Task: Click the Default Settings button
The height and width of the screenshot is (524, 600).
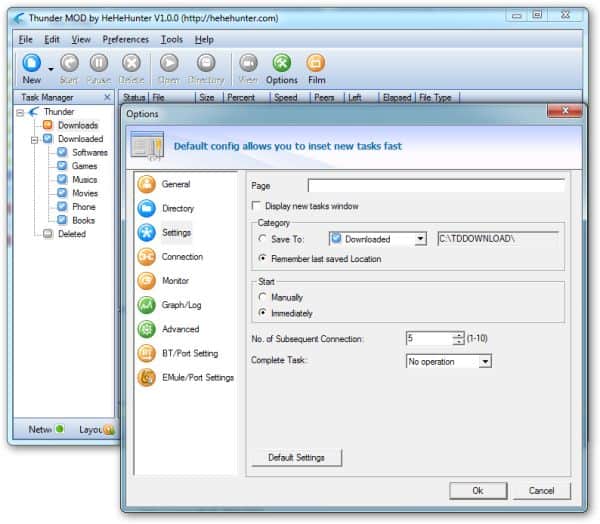Action: point(297,457)
